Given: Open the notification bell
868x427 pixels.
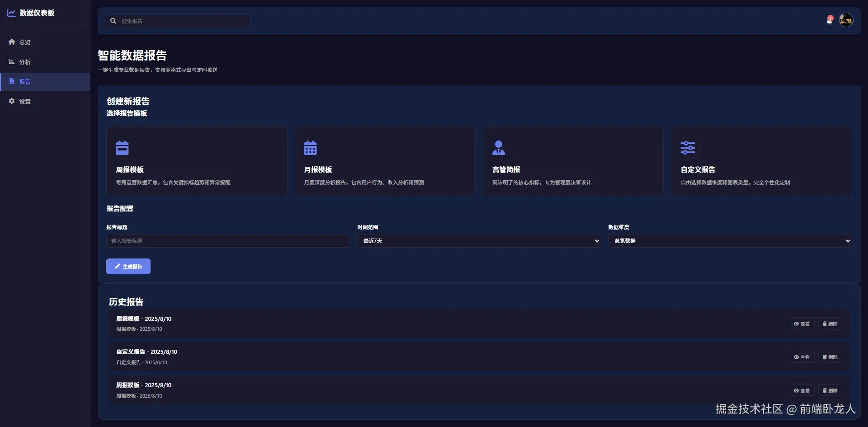Looking at the screenshot, I should [829, 20].
